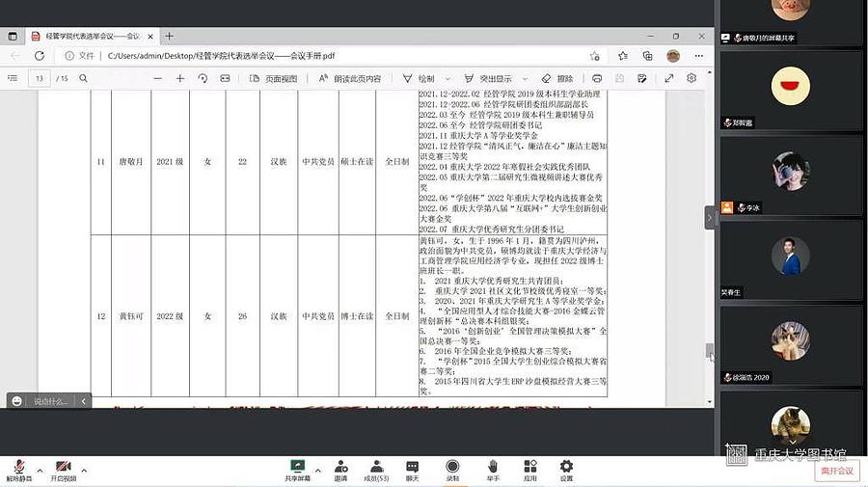This screenshot has height=487, width=868.
Task: Save the PDF with disk icon
Action: (x=619, y=78)
